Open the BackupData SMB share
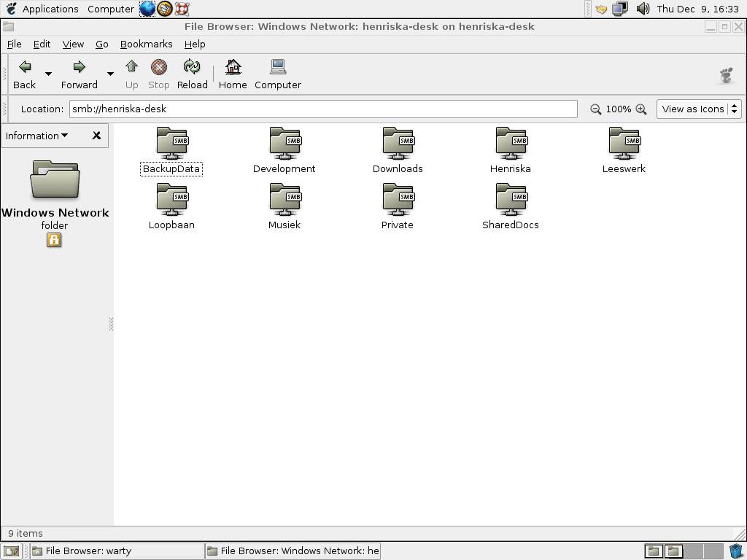 coord(171,144)
